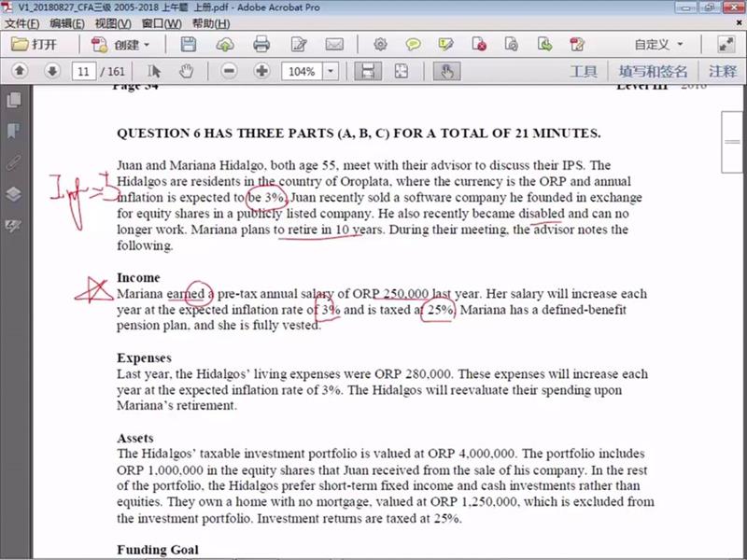Open the Bookmarks side panel
Image resolution: width=747 pixels, height=560 pixels.
13,131
